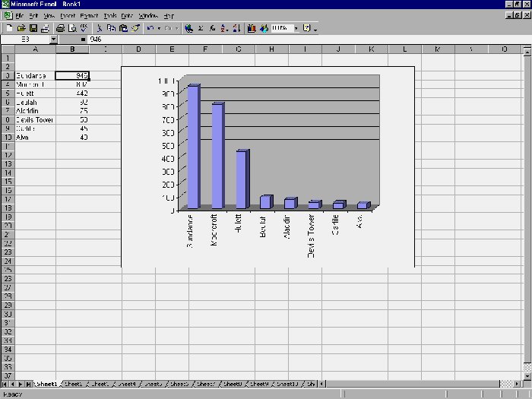Click the Undo arrow icon
The width and height of the screenshot is (532, 399).
(150, 28)
